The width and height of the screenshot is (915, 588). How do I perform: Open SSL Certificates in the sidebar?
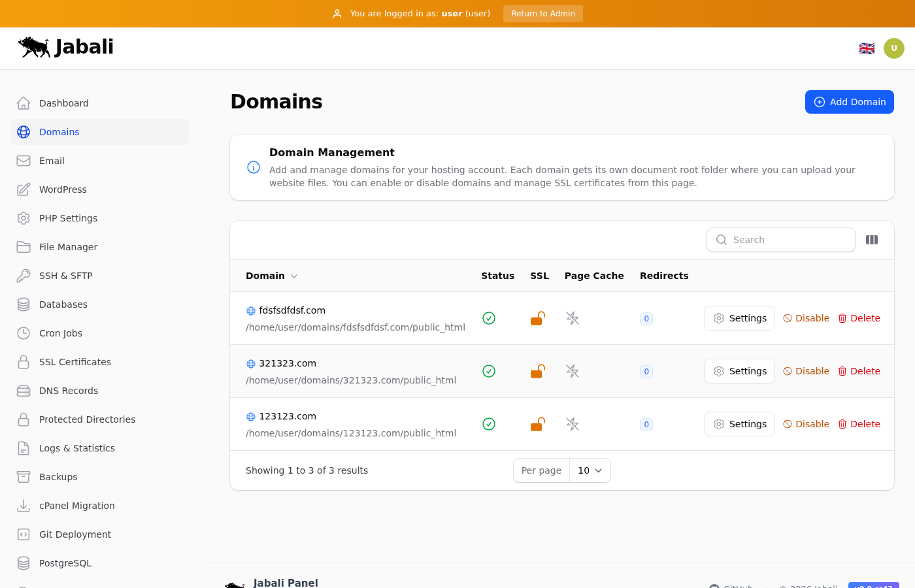(75, 362)
